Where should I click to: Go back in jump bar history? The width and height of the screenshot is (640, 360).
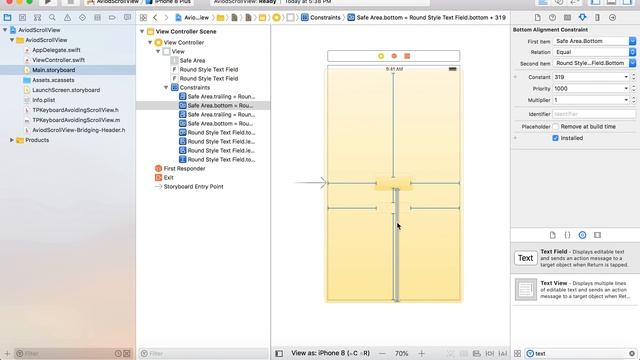click(155, 18)
